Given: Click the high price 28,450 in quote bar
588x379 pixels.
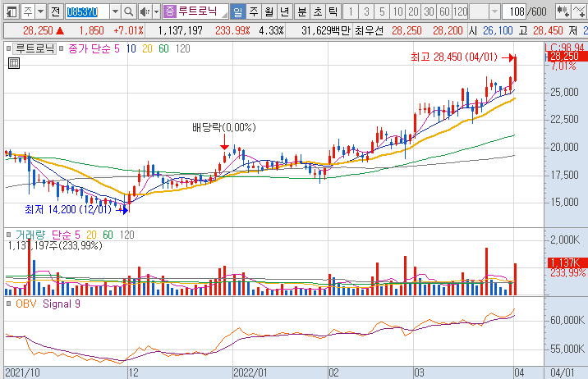Looking at the screenshot, I should pyautogui.click(x=548, y=30).
